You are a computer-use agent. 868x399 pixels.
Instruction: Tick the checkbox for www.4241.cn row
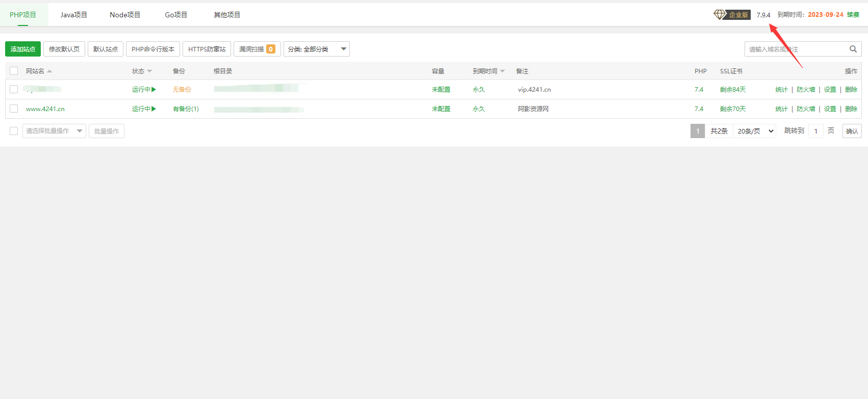click(14, 109)
